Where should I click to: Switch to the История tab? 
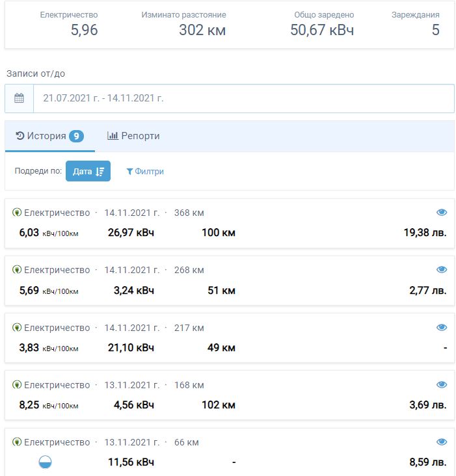[x=49, y=136]
